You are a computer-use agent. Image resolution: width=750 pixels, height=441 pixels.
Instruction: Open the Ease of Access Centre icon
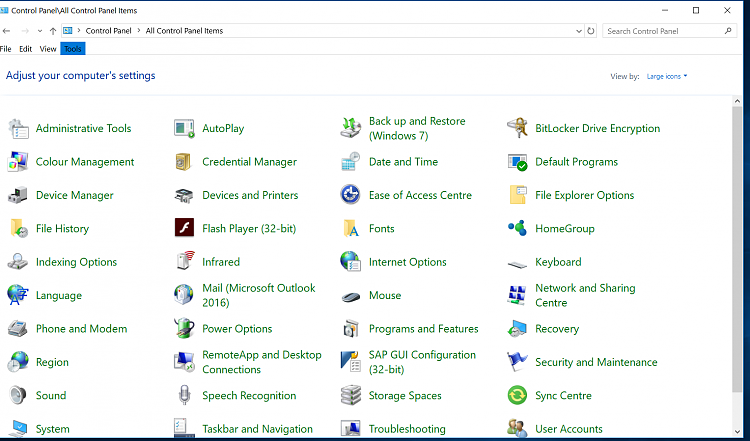(350, 195)
